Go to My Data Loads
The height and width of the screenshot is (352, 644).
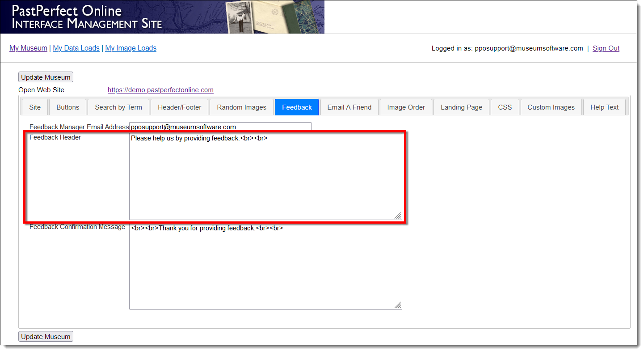tap(76, 48)
